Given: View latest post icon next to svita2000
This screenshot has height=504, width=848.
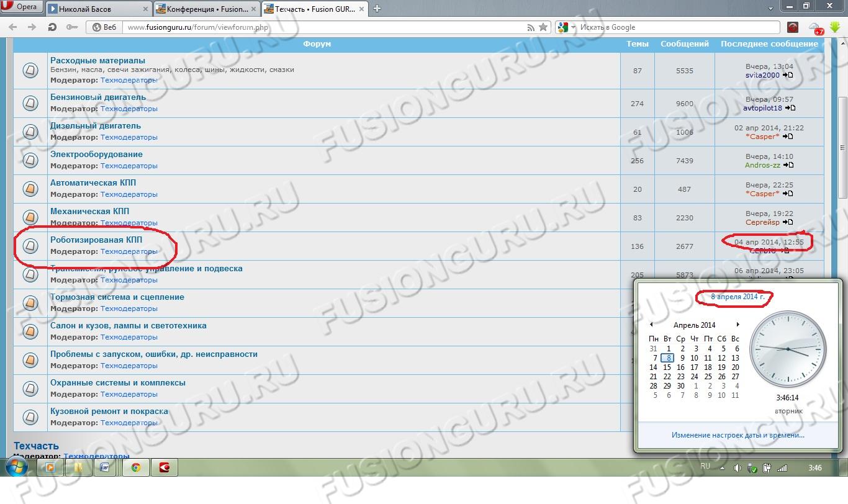Looking at the screenshot, I should pyautogui.click(x=788, y=75).
